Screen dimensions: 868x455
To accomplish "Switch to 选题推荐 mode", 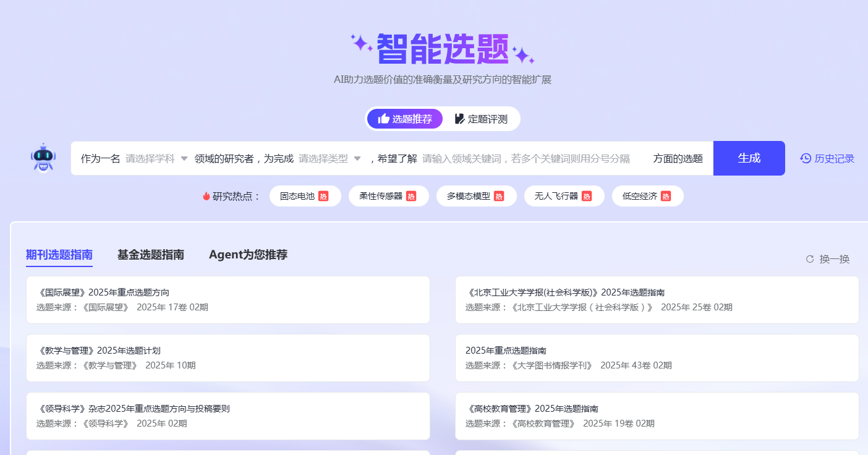I will [x=405, y=119].
